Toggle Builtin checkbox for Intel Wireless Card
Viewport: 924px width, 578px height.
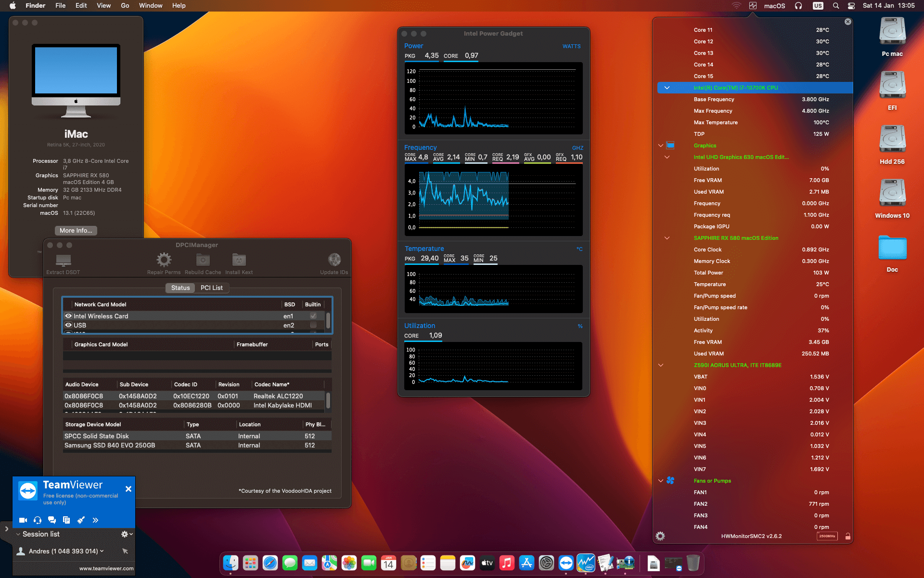pyautogui.click(x=313, y=316)
